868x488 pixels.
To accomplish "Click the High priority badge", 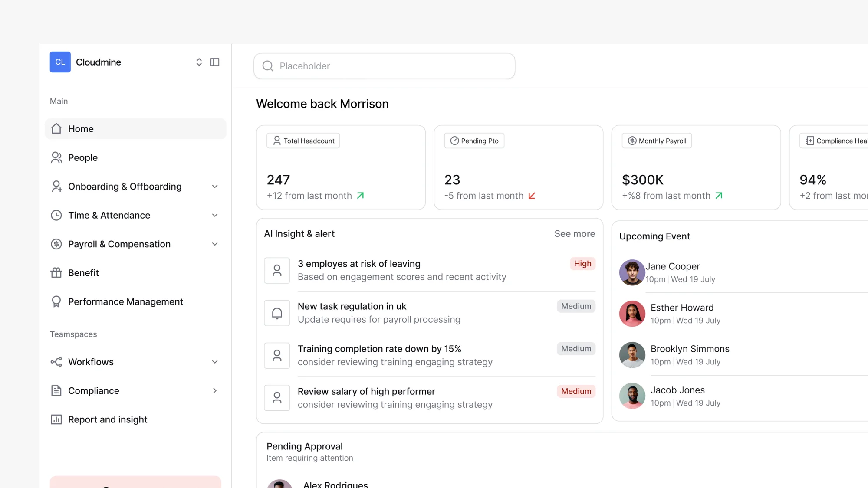I will (x=583, y=264).
